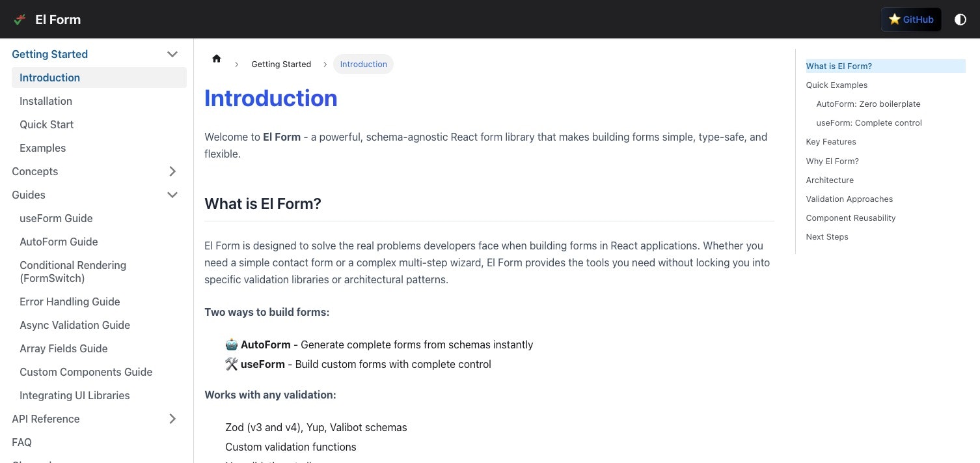Viewport: 980px width, 463px height.
Task: Jump to Validation Approaches in the page outline
Action: coord(849,199)
